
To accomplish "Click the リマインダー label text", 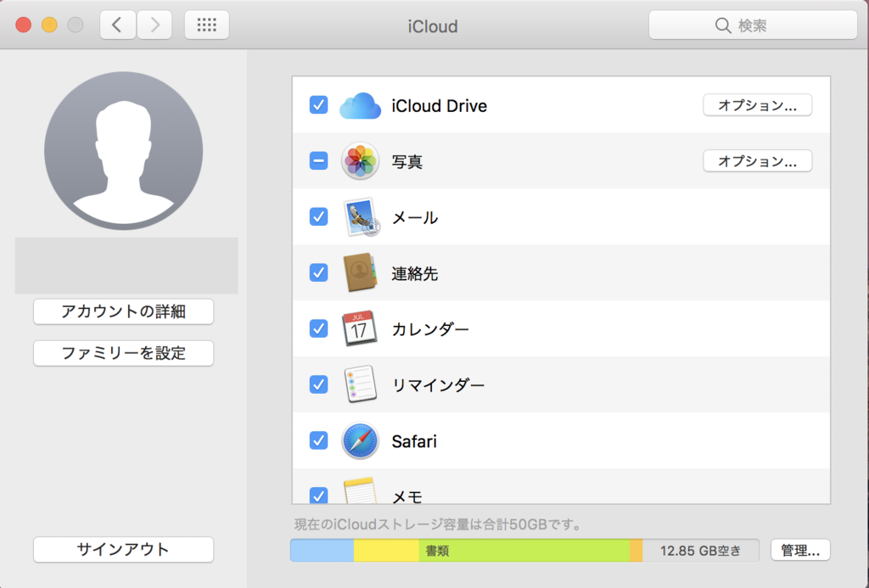I will [439, 385].
